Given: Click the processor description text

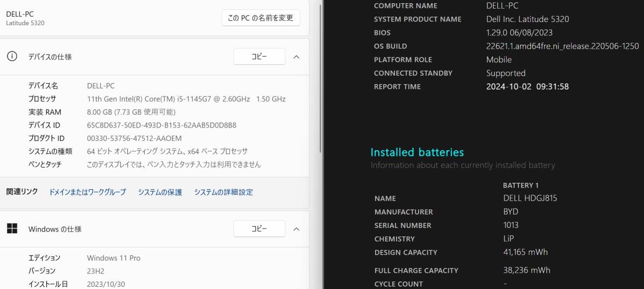Looking at the screenshot, I should [x=186, y=99].
